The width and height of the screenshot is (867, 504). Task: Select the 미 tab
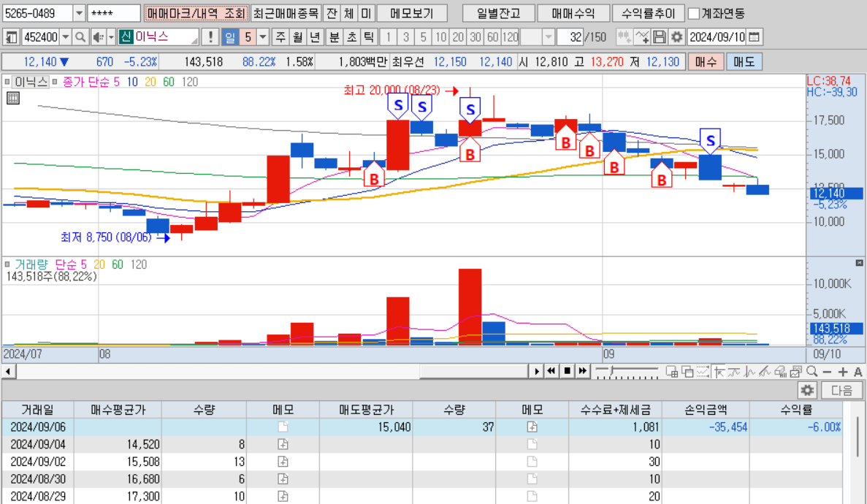tap(366, 13)
